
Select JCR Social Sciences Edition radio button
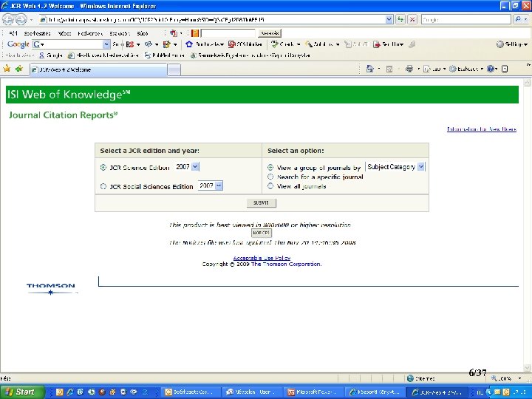103,186
